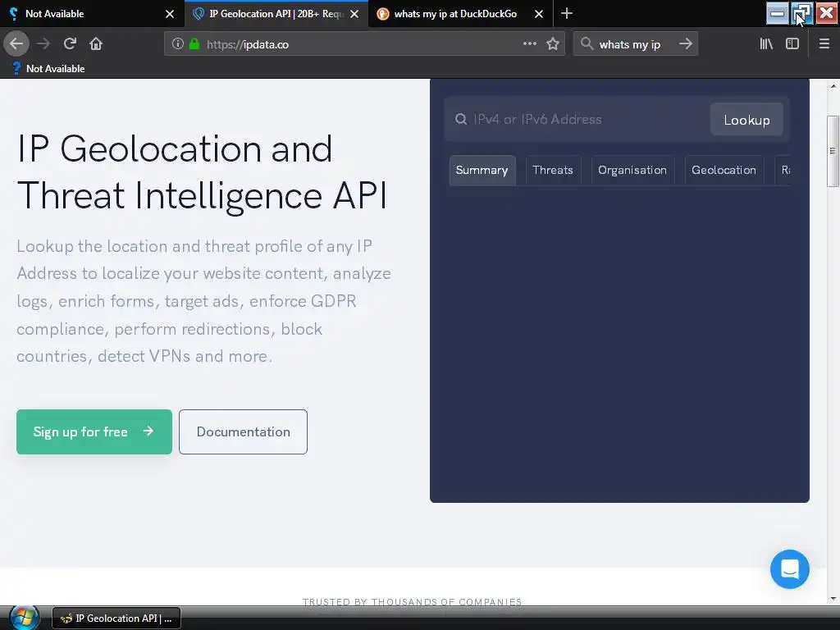
Task: Open the Library bookmarks icon
Action: click(766, 44)
